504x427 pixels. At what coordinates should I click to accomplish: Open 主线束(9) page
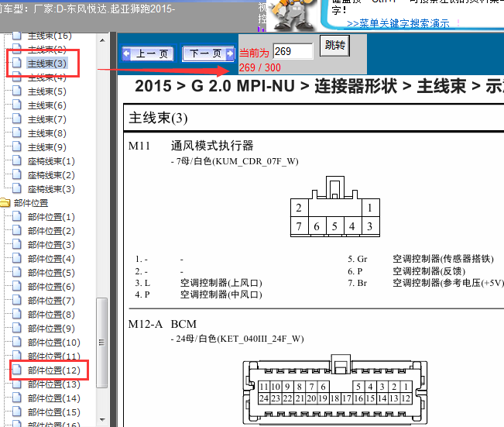tap(47, 147)
